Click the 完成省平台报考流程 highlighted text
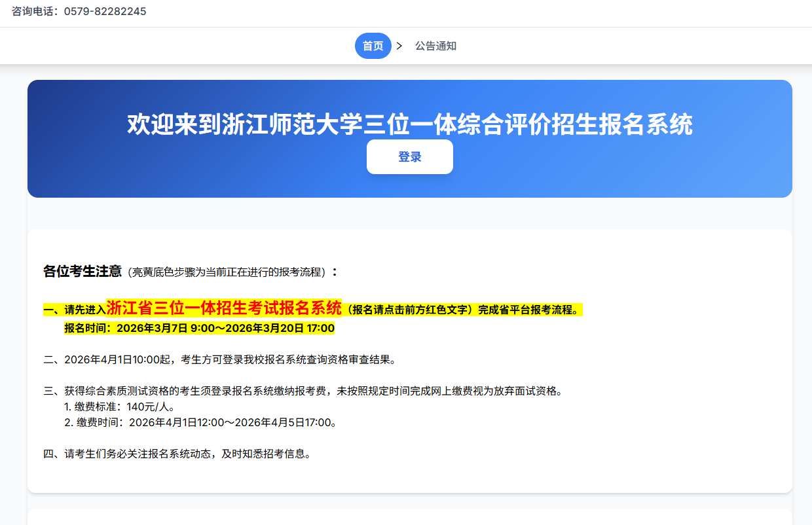The width and height of the screenshot is (812, 525). [529, 310]
